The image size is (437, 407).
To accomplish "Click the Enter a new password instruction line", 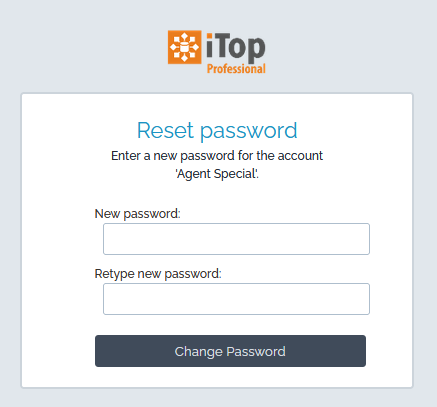I will 217,156.
